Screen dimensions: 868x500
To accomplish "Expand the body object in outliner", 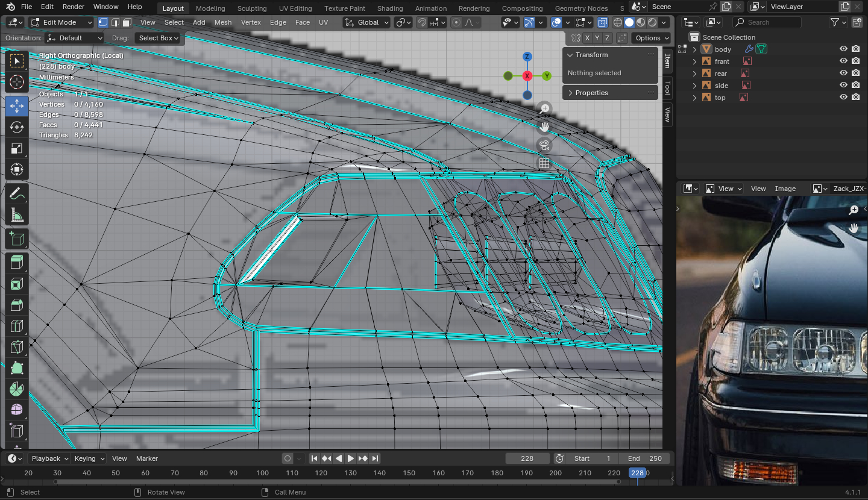I will 694,49.
